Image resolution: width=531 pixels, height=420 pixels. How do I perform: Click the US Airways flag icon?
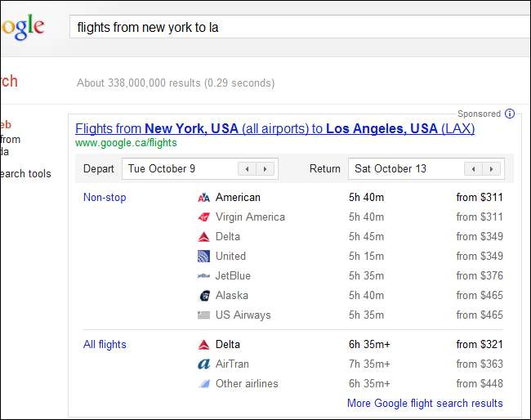204,315
